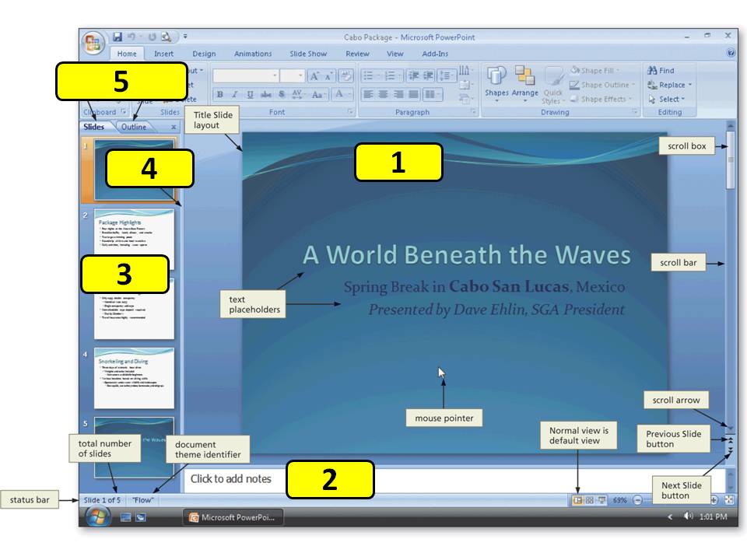This screenshot has width=747, height=560.
Task: Align text right
Action: pyautogui.click(x=398, y=94)
